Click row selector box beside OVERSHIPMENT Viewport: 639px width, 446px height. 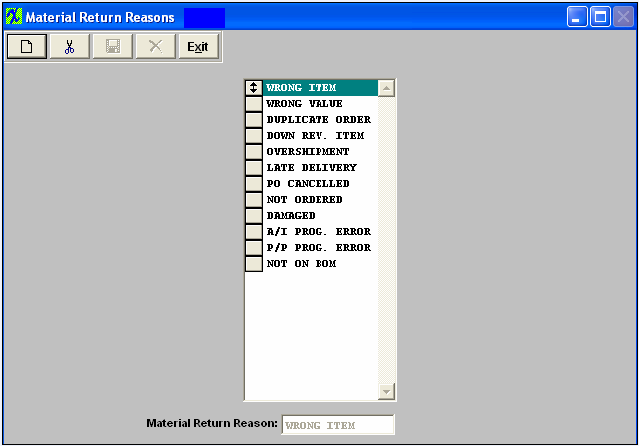pos(254,152)
